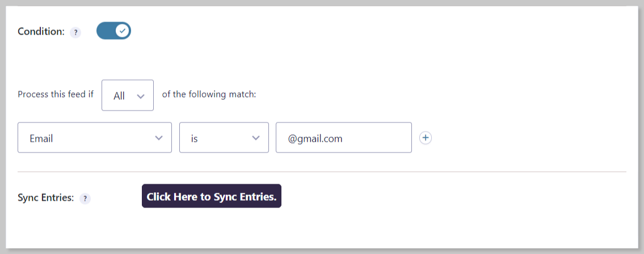Select the Condition label text
The height and width of the screenshot is (254, 644).
[x=41, y=32]
